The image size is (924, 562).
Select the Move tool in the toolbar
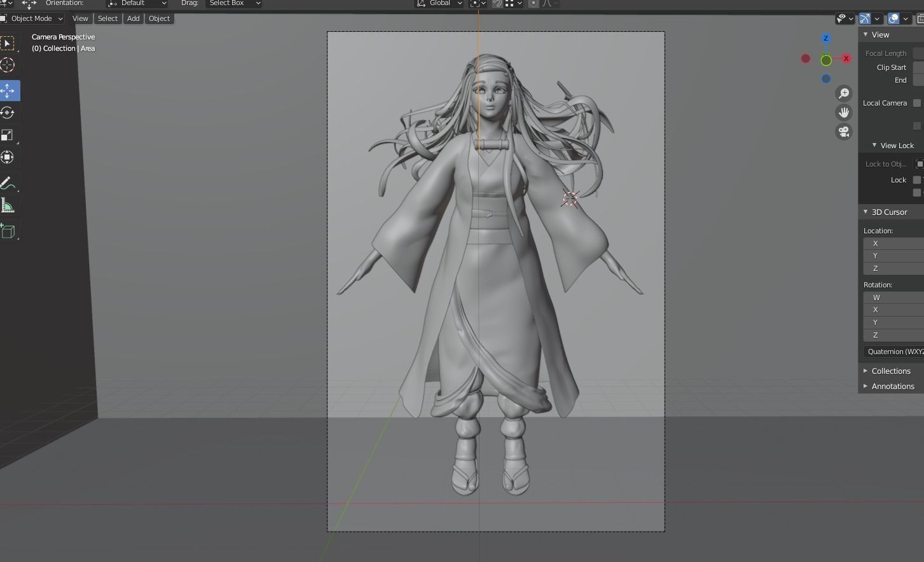tap(9, 90)
